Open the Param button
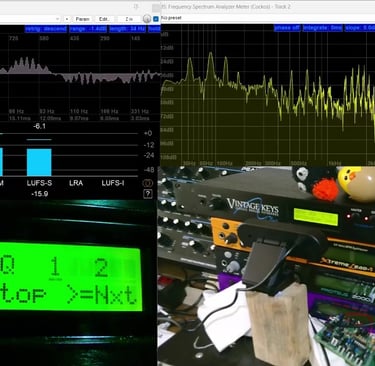This screenshot has height=366, width=375. click(x=82, y=19)
